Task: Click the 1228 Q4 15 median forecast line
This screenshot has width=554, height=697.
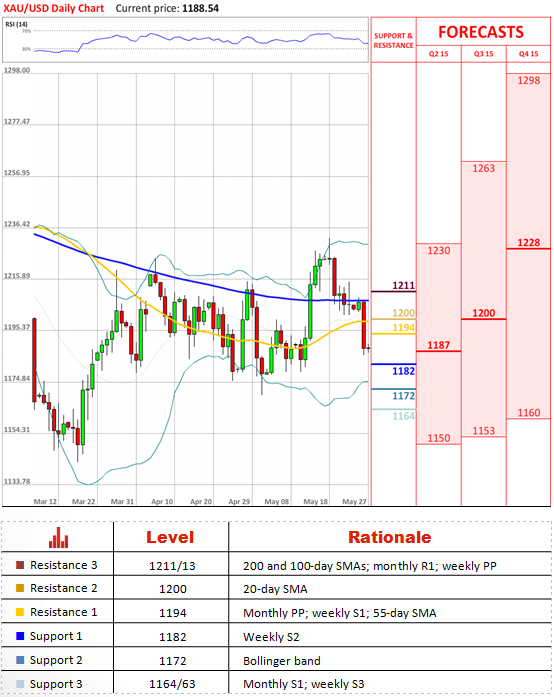Action: pos(528,248)
